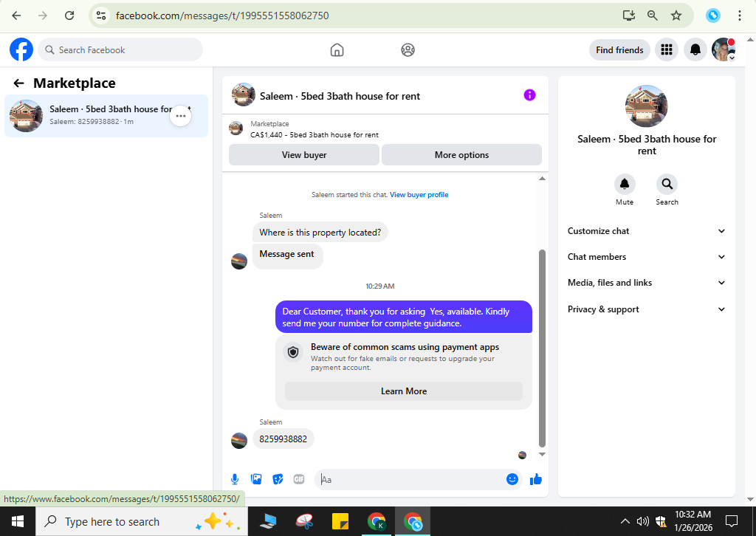The image size is (756, 536).
Task: Click the browser address bar URL
Action: point(222,16)
